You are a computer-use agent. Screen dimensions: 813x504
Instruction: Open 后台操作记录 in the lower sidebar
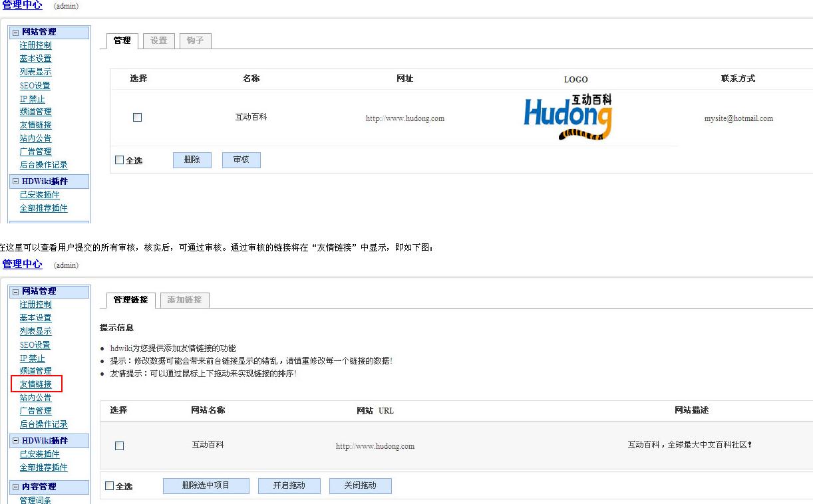pyautogui.click(x=43, y=424)
